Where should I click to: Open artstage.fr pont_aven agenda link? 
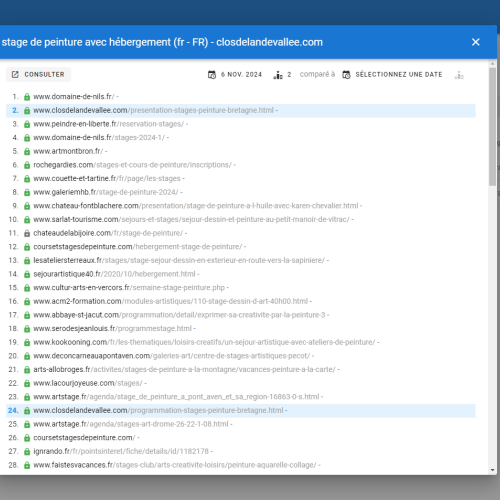(176, 397)
